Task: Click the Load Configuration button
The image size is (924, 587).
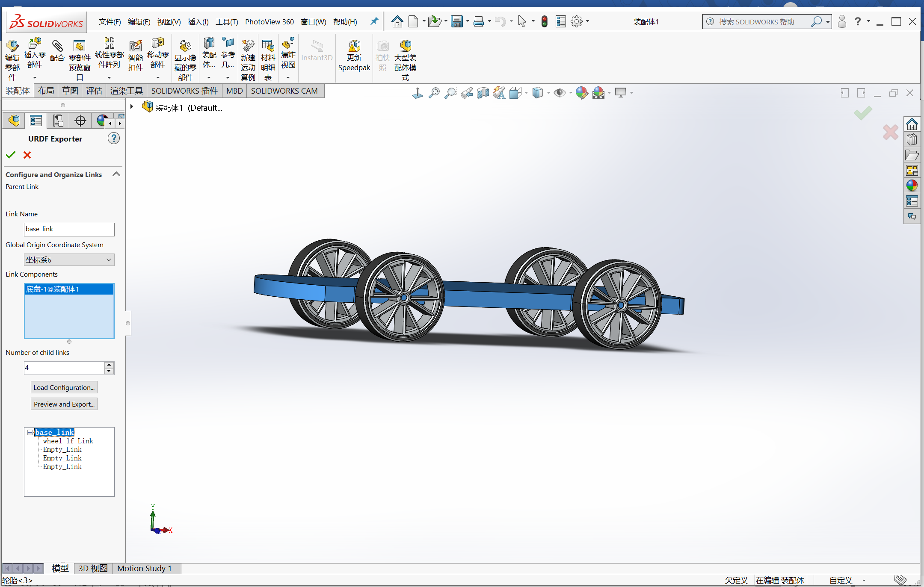Action: pyautogui.click(x=64, y=387)
